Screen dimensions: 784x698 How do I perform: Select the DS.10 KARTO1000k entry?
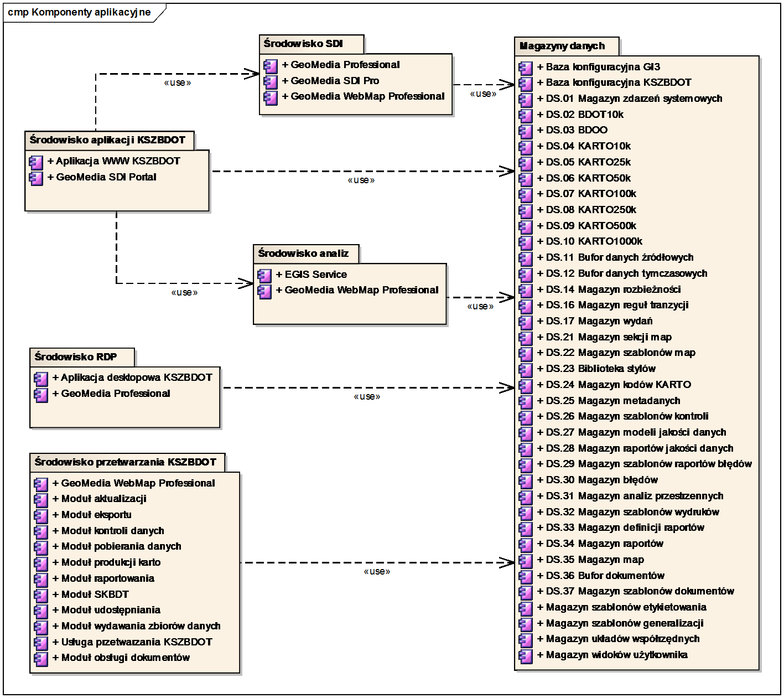[x=589, y=241]
